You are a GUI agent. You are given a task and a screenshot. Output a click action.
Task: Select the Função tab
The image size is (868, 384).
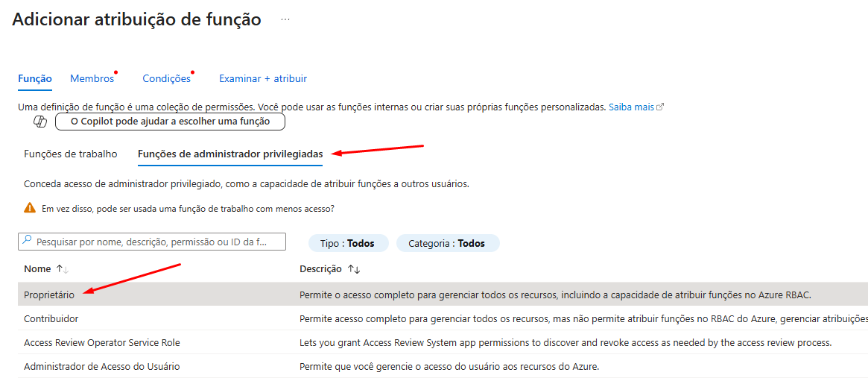[35, 78]
